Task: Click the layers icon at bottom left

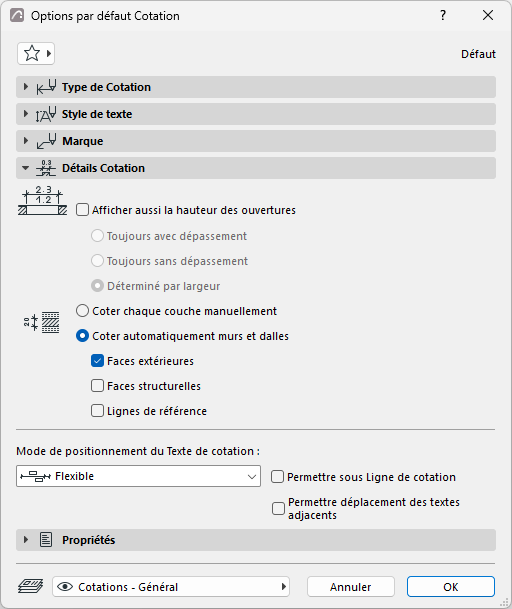Action: click(30, 586)
